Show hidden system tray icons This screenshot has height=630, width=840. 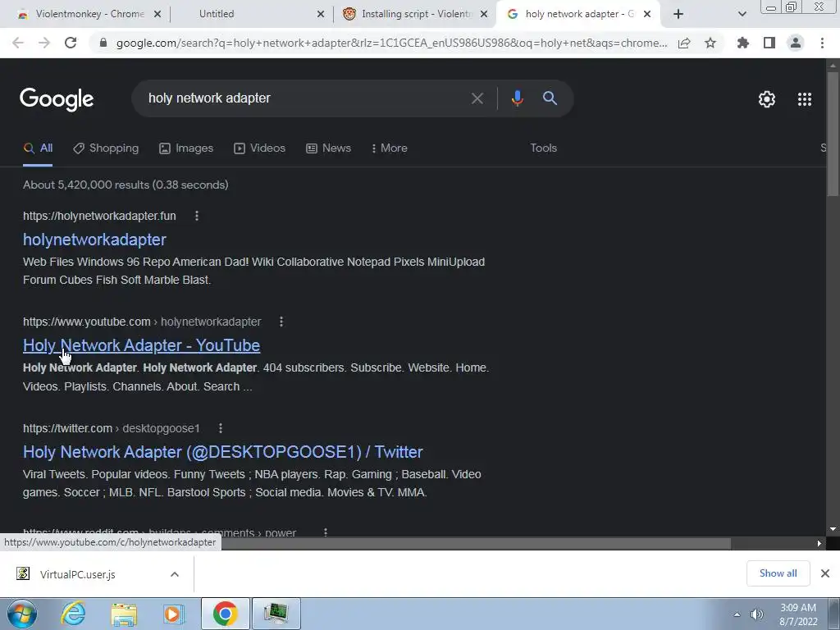click(737, 614)
